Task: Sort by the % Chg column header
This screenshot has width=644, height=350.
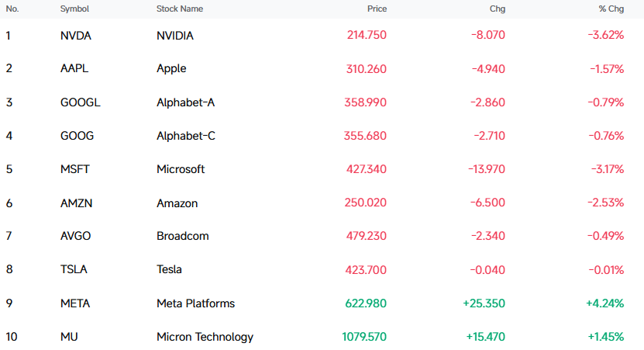Action: pos(611,9)
